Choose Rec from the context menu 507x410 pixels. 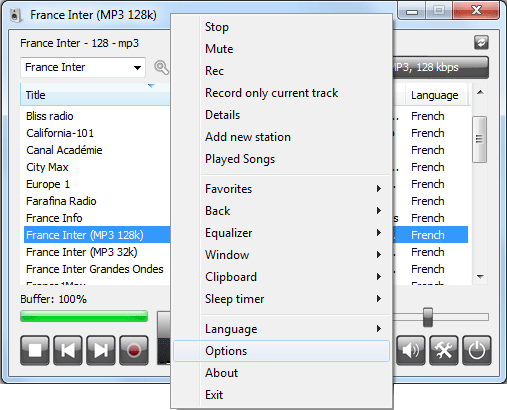281,71
